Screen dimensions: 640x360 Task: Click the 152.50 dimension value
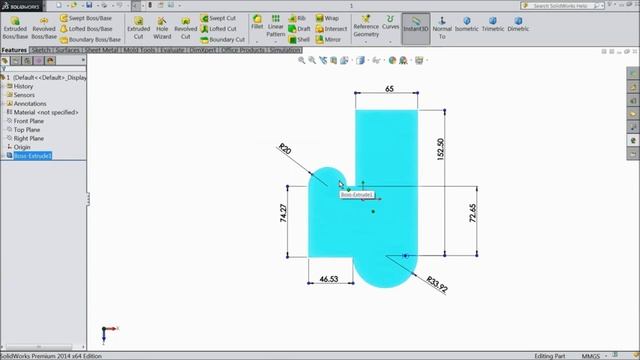pos(440,149)
